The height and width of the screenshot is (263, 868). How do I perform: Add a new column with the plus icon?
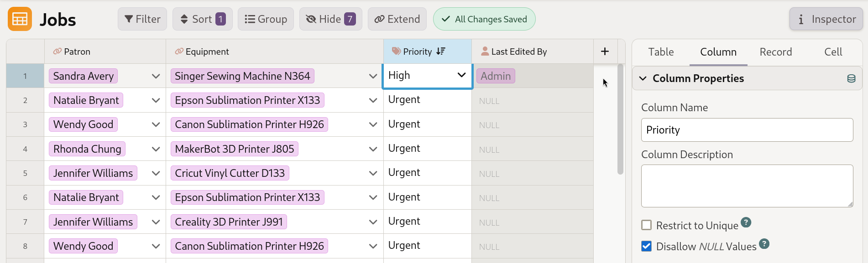605,51
